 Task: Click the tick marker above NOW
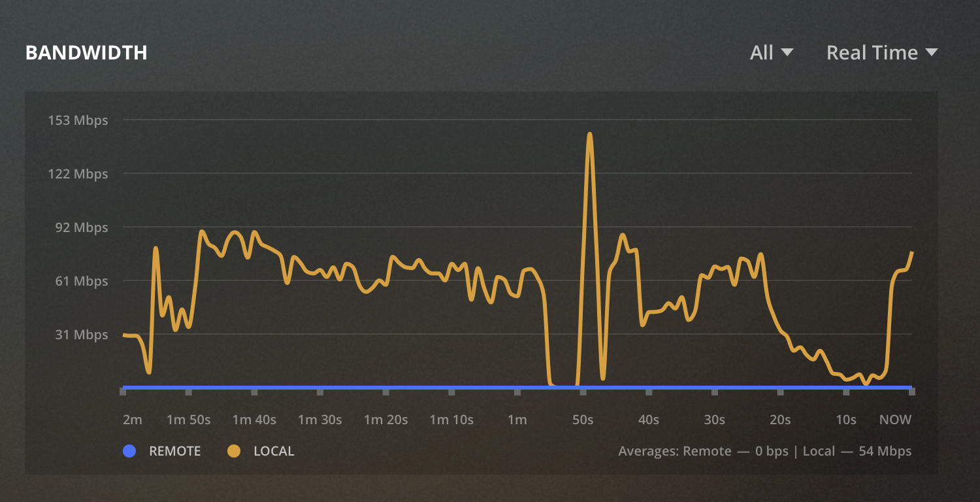(x=911, y=392)
